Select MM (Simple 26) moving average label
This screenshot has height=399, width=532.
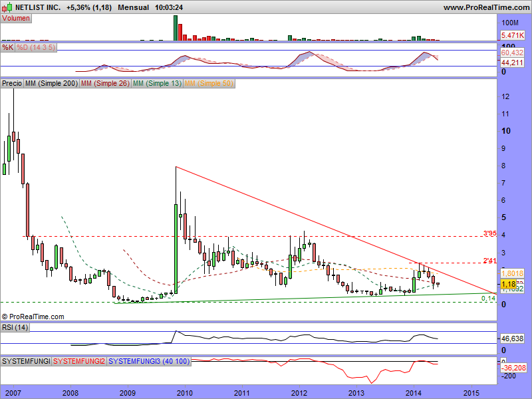105,84
